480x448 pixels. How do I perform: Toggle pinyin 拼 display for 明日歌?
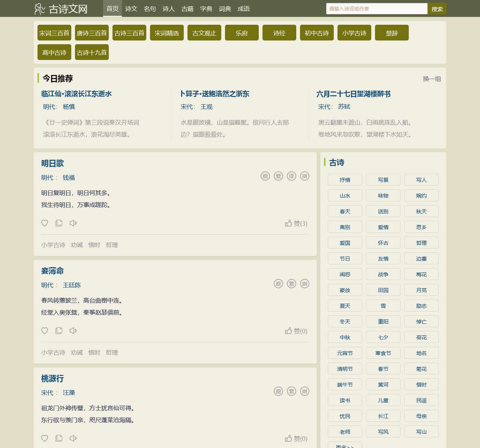coord(305,176)
